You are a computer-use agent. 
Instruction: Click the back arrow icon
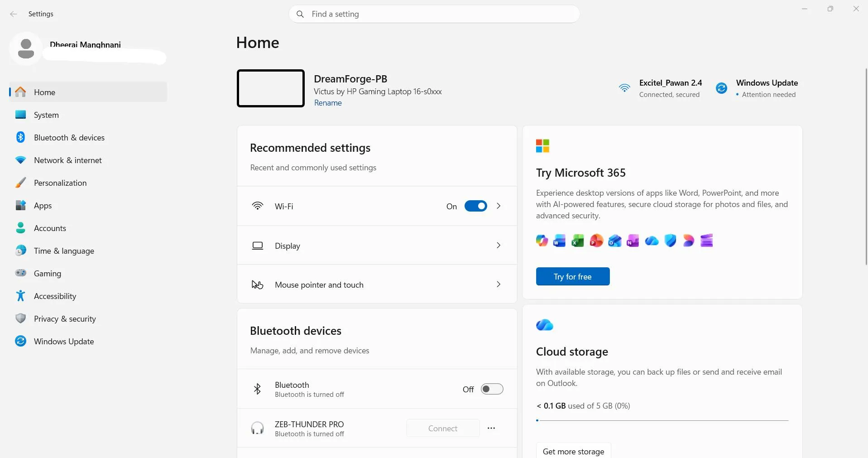pyautogui.click(x=14, y=14)
